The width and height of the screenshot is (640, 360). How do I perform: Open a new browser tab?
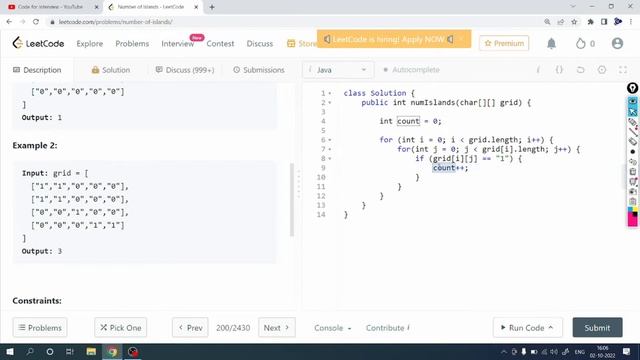(212, 7)
